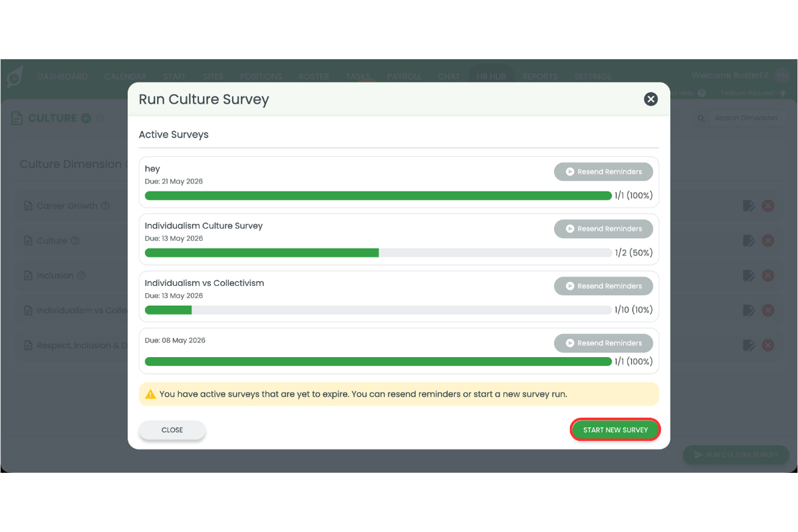The height and width of the screenshot is (532, 798).
Task: Open the DASHBOARD menu item
Action: pyautogui.click(x=63, y=76)
